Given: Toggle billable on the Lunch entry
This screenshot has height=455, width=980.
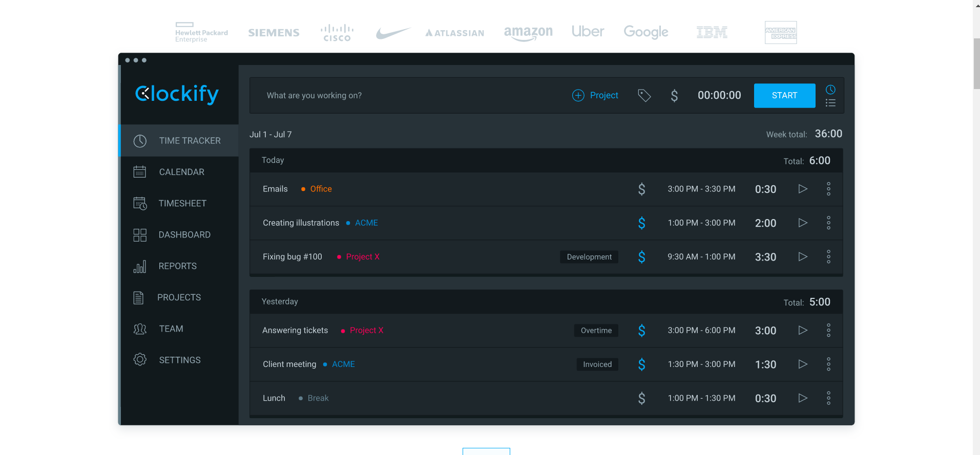Looking at the screenshot, I should point(641,398).
